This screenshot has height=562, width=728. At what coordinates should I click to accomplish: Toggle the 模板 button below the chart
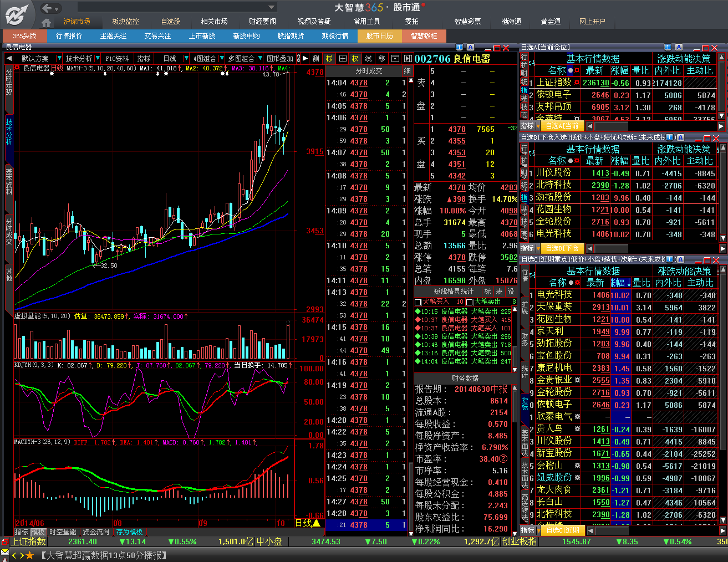tap(37, 532)
